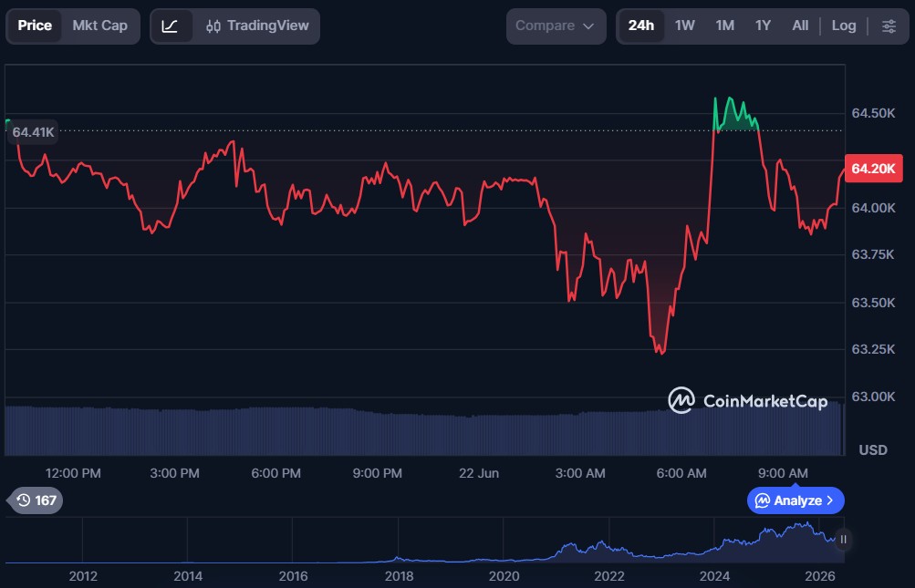Viewport: 915px width, 588px height.
Task: Toggle Log scale
Action: click(843, 26)
